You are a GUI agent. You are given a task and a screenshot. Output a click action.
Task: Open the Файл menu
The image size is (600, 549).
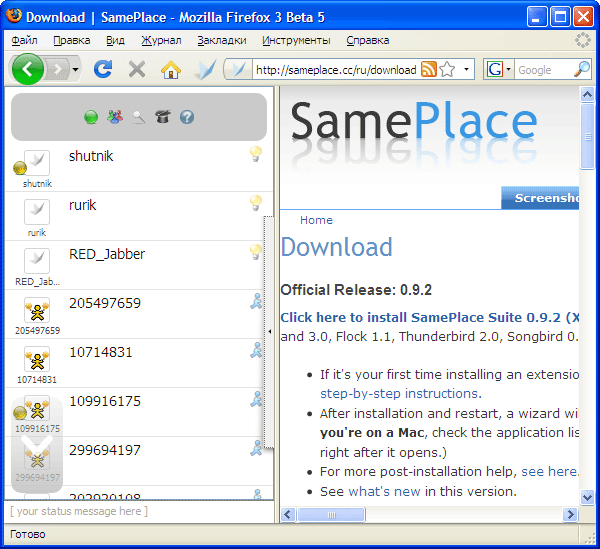pyautogui.click(x=24, y=40)
